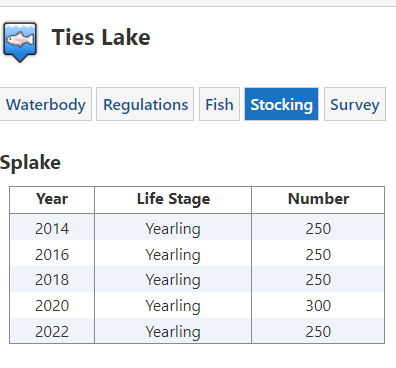Select the 2016 year cell
The width and height of the screenshot is (396, 368).
tap(52, 254)
